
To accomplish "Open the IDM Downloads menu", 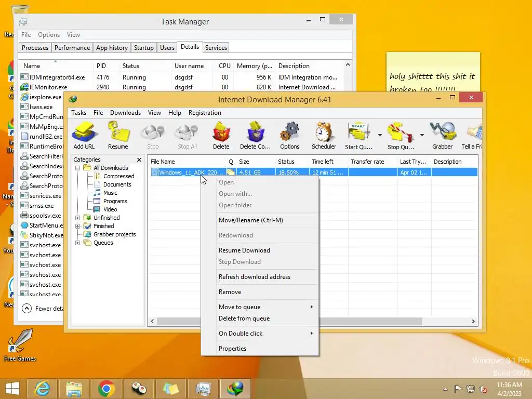I will point(125,113).
